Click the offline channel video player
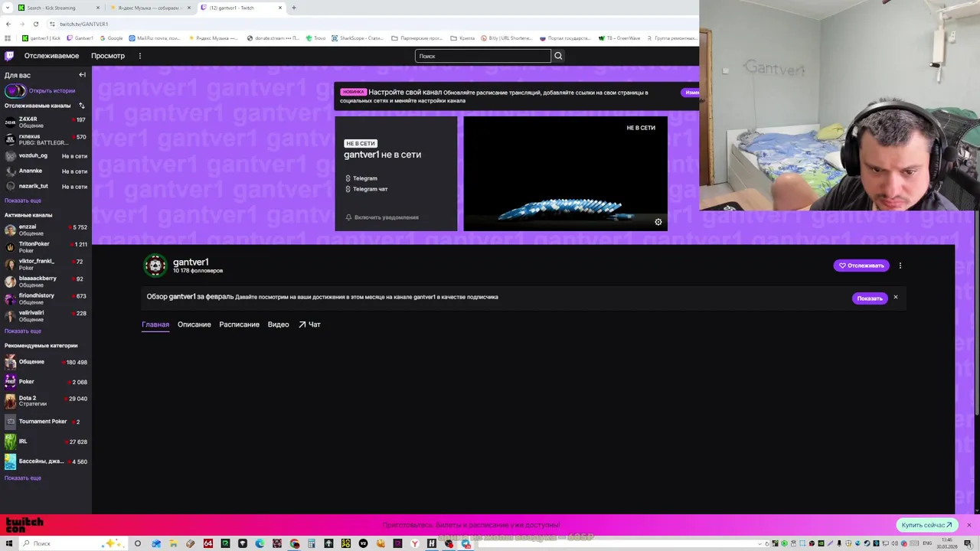 click(565, 174)
